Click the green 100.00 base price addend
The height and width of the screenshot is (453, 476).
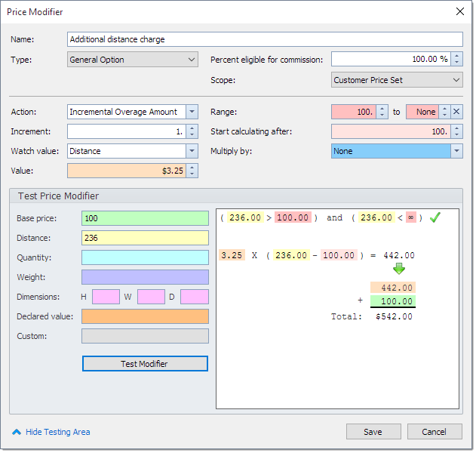pos(393,301)
